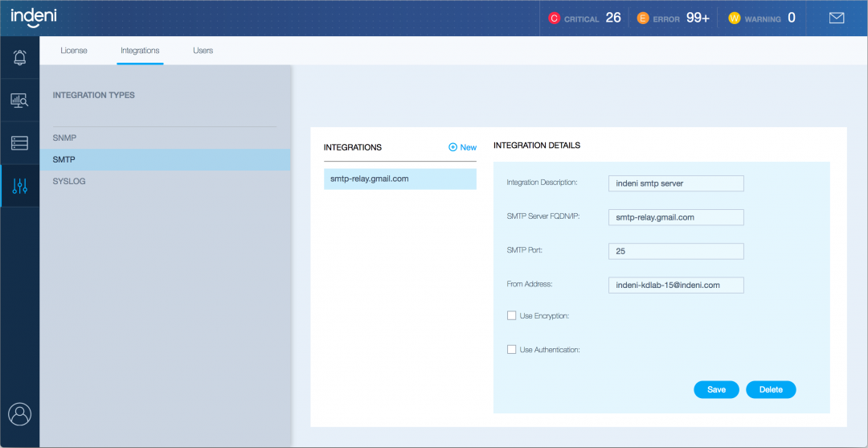Image resolution: width=868 pixels, height=448 pixels.
Task: Open the user profile icon
Action: point(19,414)
